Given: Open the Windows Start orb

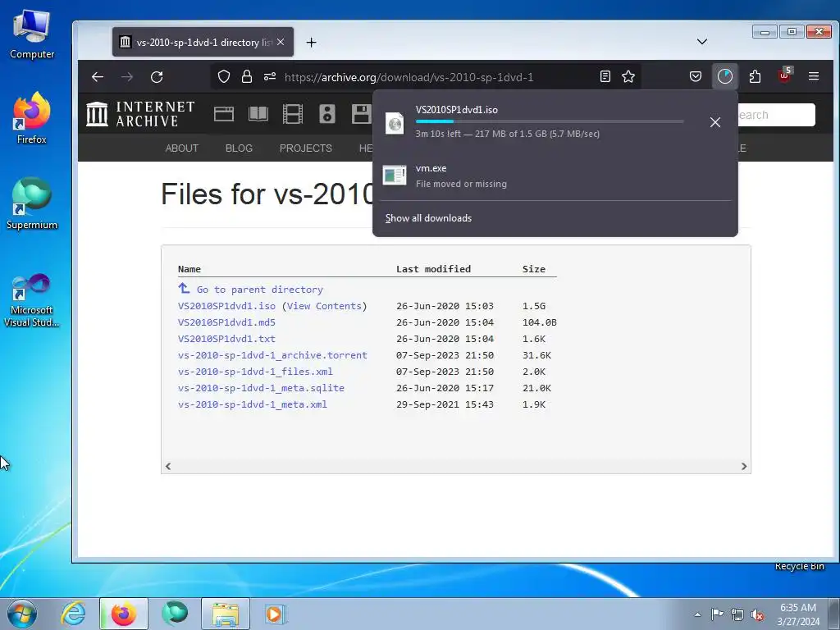Looking at the screenshot, I should tap(22, 614).
